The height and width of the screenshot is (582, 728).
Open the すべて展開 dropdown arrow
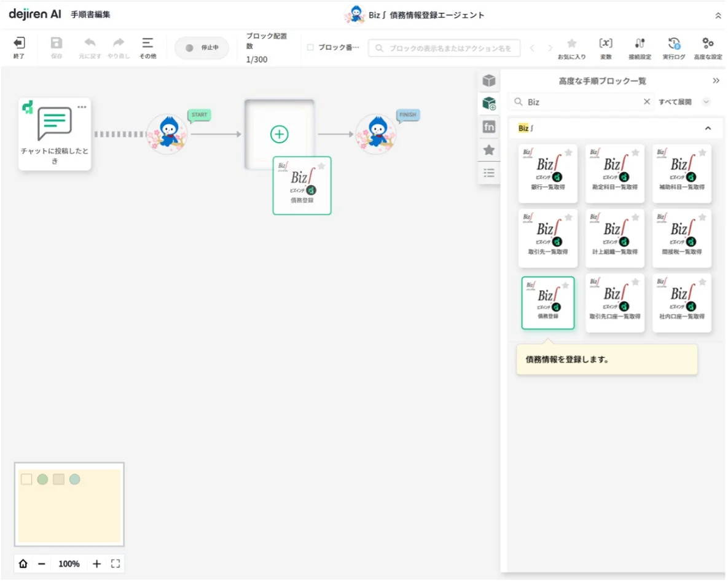706,102
